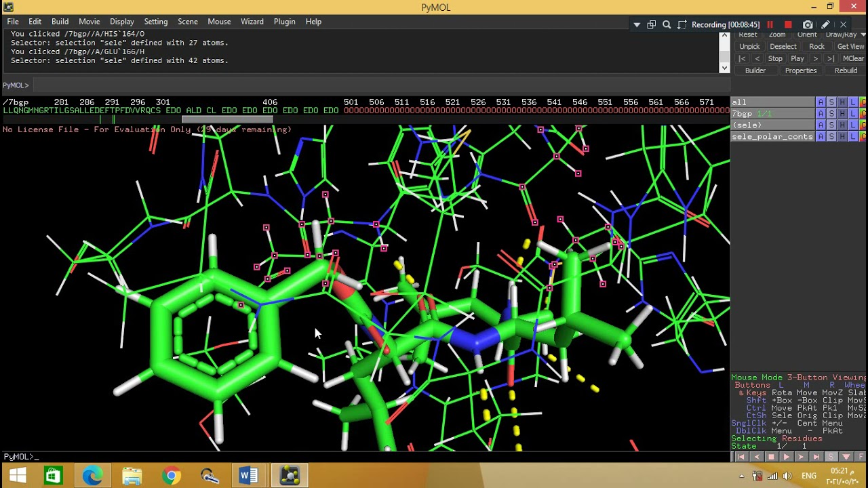Viewport: 868px width, 488px height.
Task: Click the Get View button
Action: click(x=850, y=46)
